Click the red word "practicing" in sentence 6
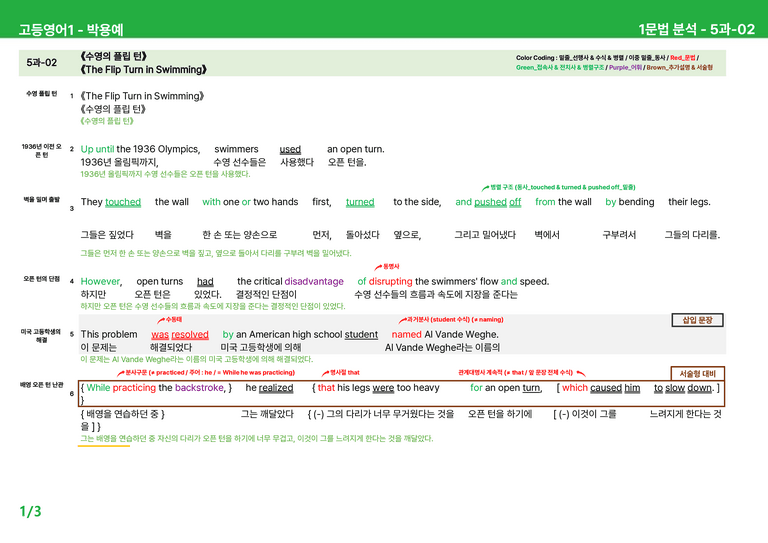Viewport: 768px width, 543px height. pyautogui.click(x=134, y=388)
